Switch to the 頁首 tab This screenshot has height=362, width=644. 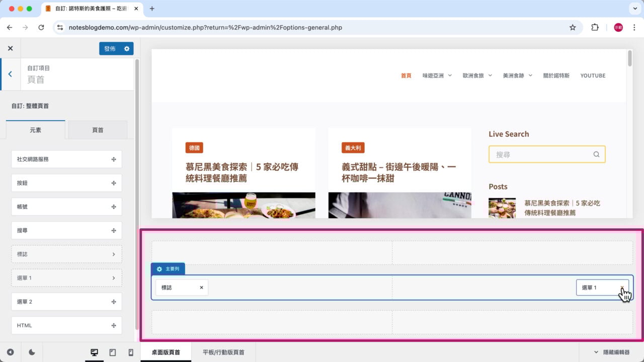pos(98,130)
